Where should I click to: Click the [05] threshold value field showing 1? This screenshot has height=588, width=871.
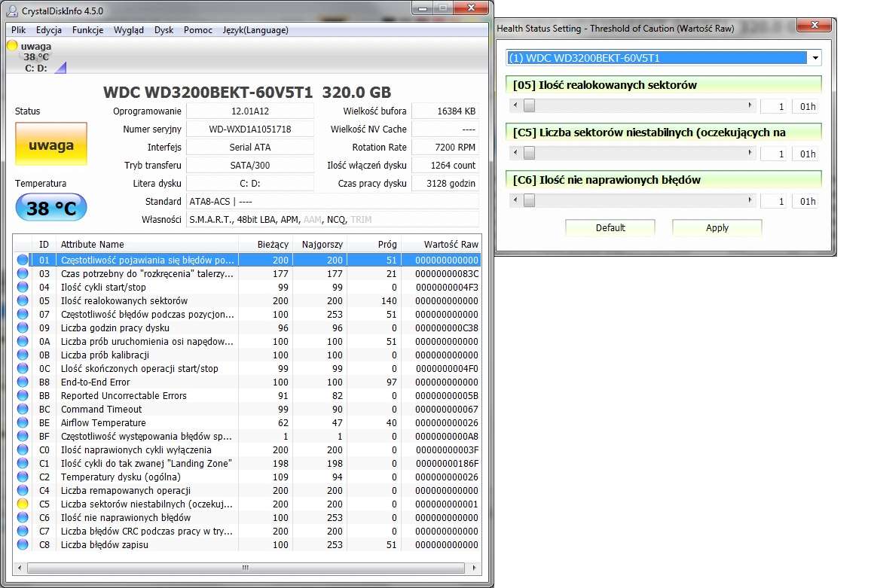(x=773, y=106)
